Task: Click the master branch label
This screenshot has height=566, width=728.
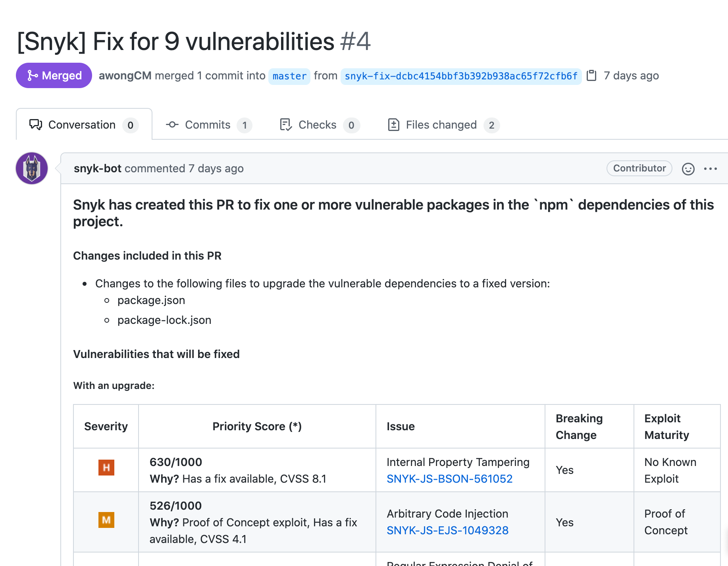Action: click(289, 76)
